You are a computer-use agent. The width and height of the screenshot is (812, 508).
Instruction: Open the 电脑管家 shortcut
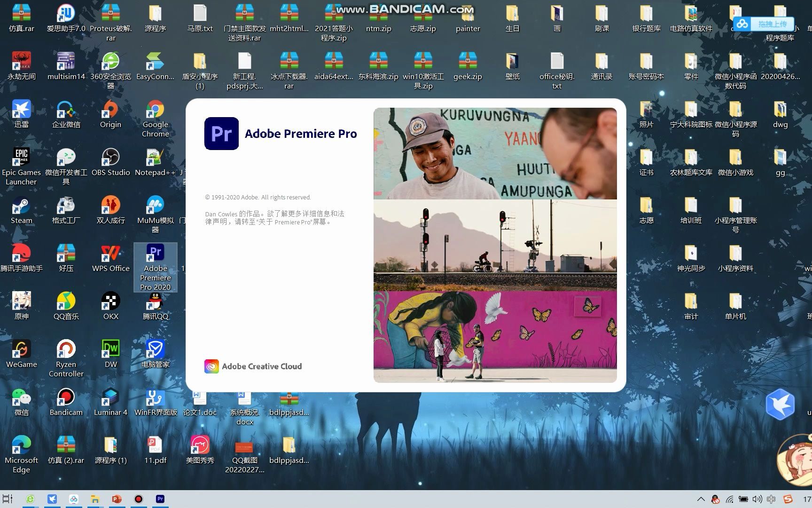click(156, 354)
